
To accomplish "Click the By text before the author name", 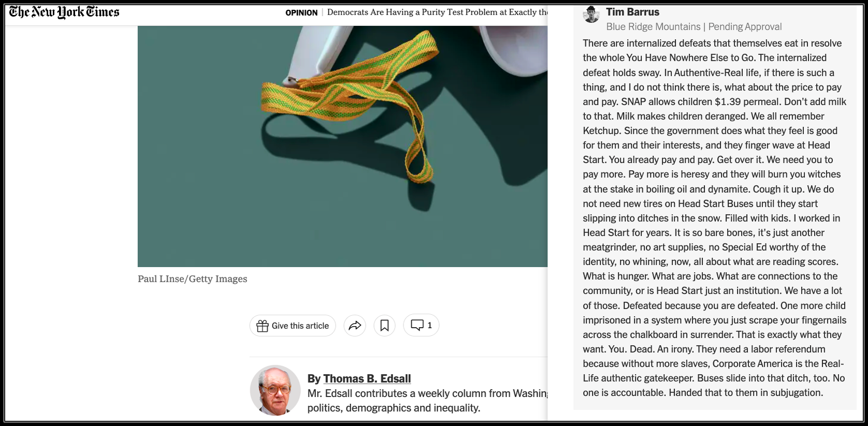I will (x=314, y=378).
